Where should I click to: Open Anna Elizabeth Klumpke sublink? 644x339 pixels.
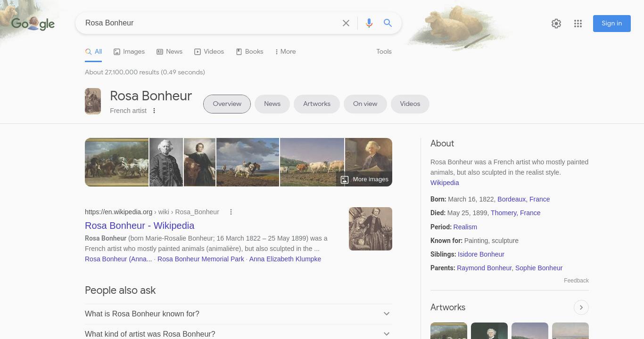pos(285,259)
